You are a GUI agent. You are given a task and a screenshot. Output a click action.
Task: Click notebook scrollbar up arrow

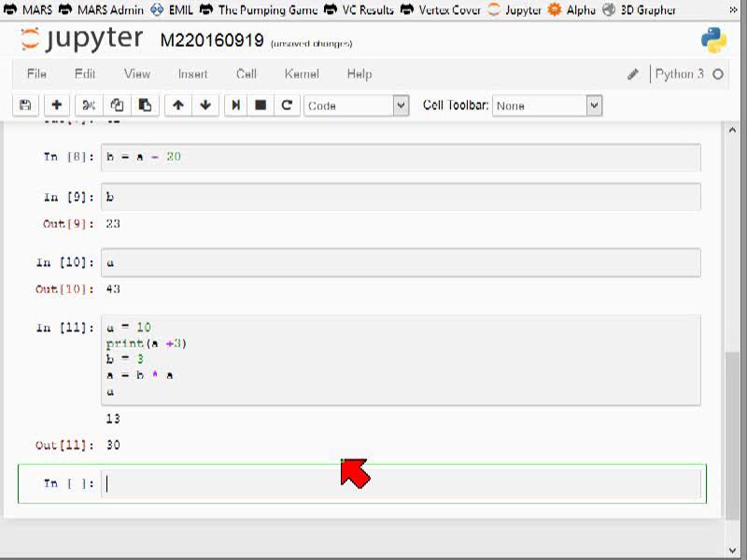point(732,130)
